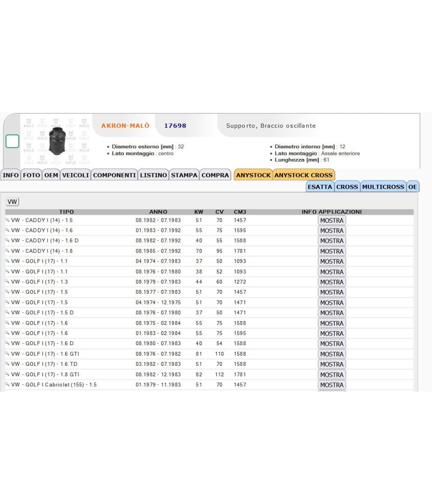
Task: Click magnifier icon for GOLF I 1.5 1457 cm3
Action: [x=7, y=292]
